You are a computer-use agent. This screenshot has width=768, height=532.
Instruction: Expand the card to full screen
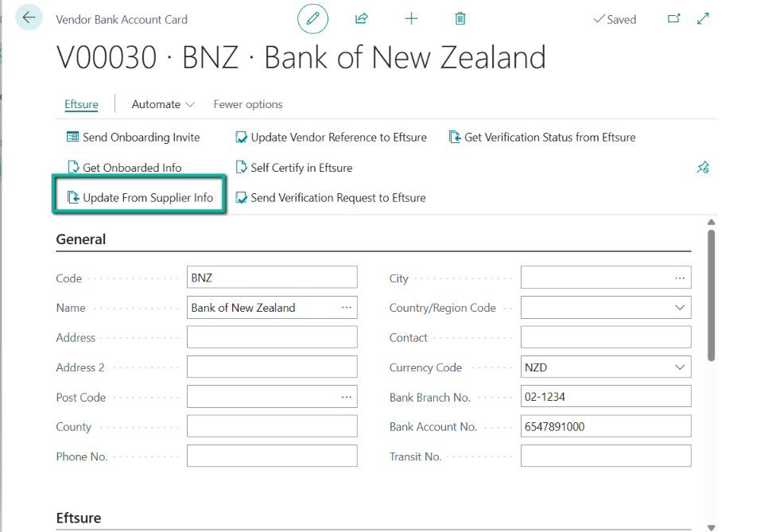click(703, 18)
